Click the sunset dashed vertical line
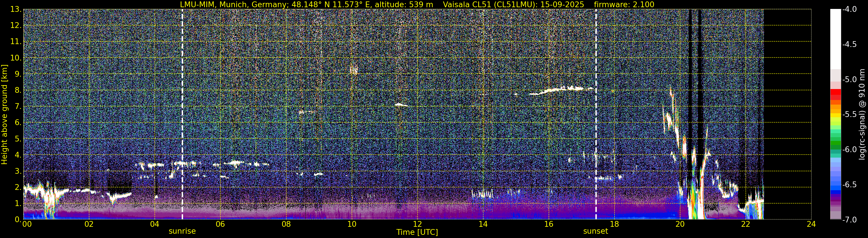868x238 pixels. pos(596,114)
